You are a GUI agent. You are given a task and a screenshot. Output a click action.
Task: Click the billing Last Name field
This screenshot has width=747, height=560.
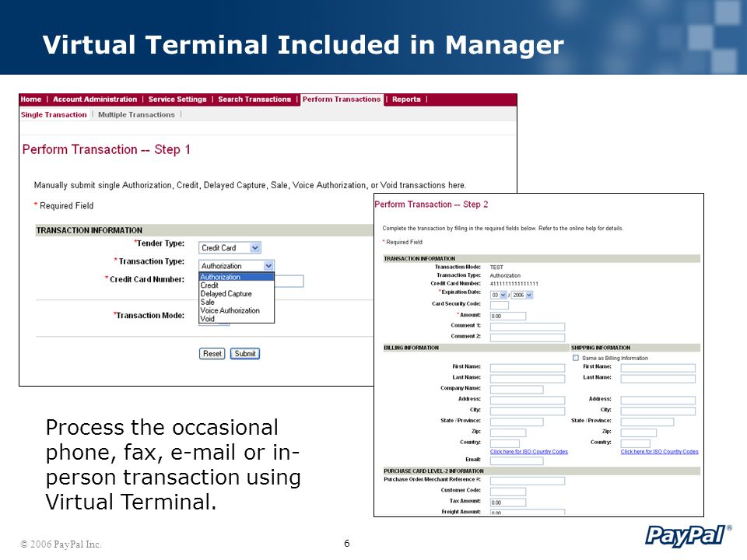[528, 379]
